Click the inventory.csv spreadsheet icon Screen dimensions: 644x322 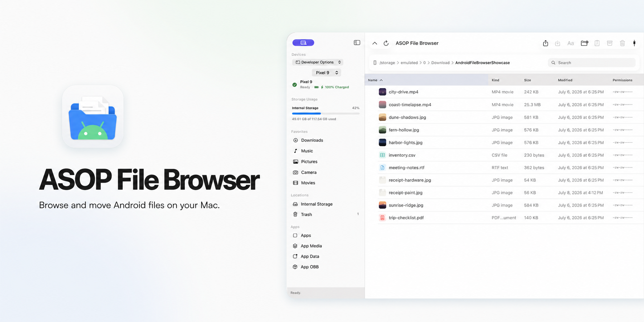382,155
